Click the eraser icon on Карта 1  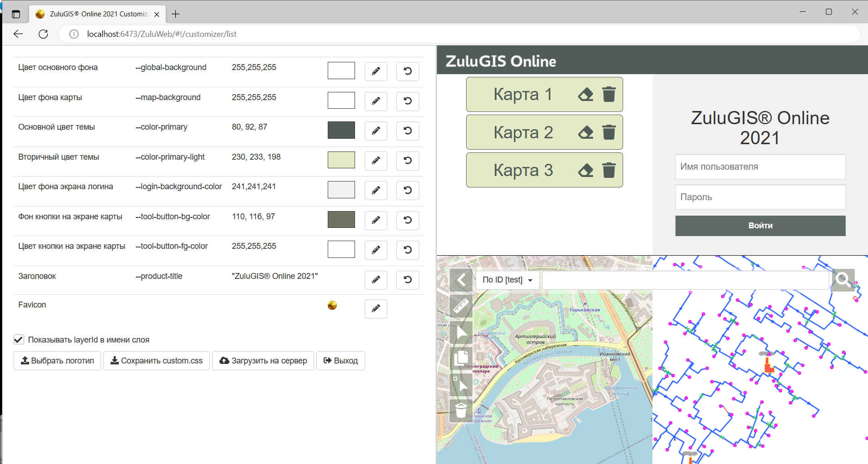[585, 94]
